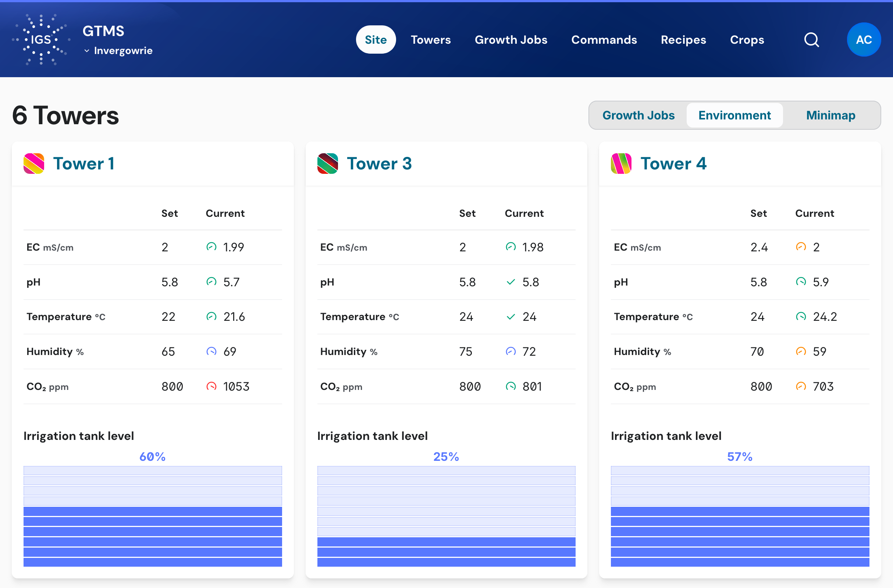
Task: Open the Tower 3 title link
Action: [379, 164]
